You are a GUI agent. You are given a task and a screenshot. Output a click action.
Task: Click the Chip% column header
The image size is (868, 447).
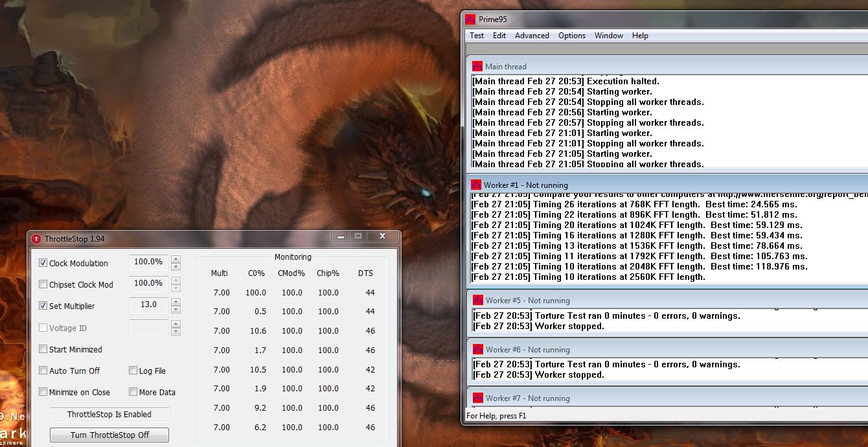tap(328, 273)
